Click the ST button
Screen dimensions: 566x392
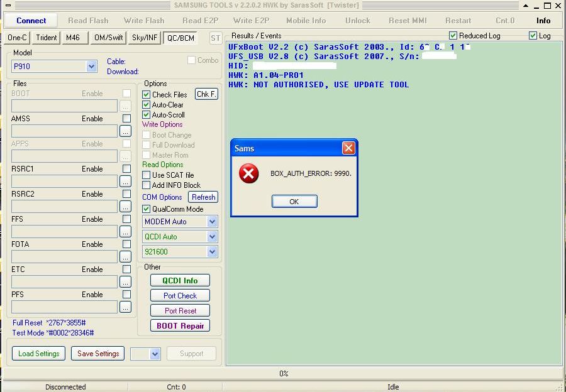coord(216,38)
